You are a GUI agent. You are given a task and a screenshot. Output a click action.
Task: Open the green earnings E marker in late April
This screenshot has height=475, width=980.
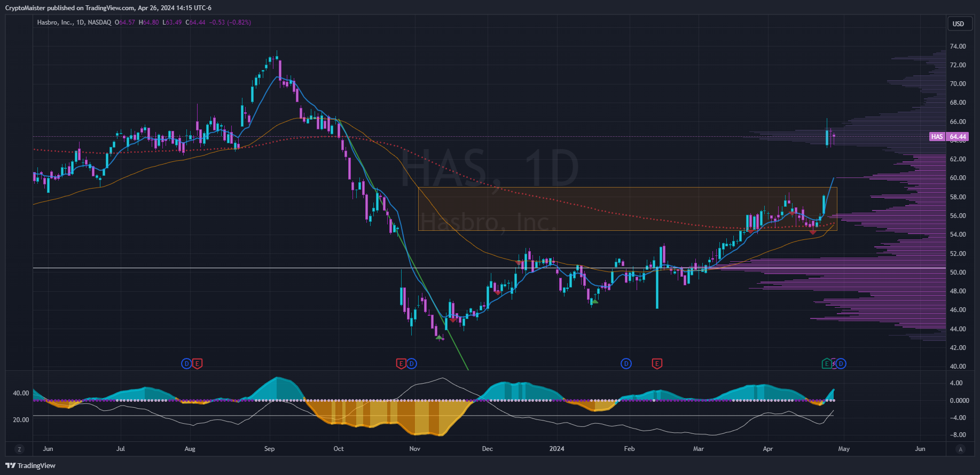click(x=826, y=364)
